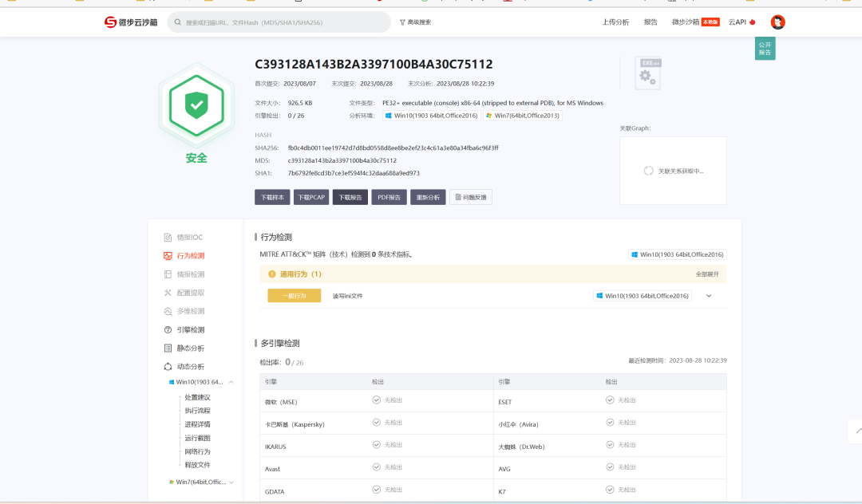This screenshot has width=862, height=504.
Task: Expand the 读写ini文件 behavior row chevron
Action: (x=708, y=296)
